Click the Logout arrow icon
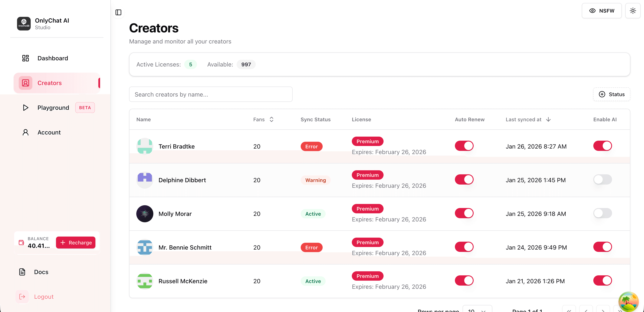Image resolution: width=644 pixels, height=312 pixels. [x=22, y=296]
